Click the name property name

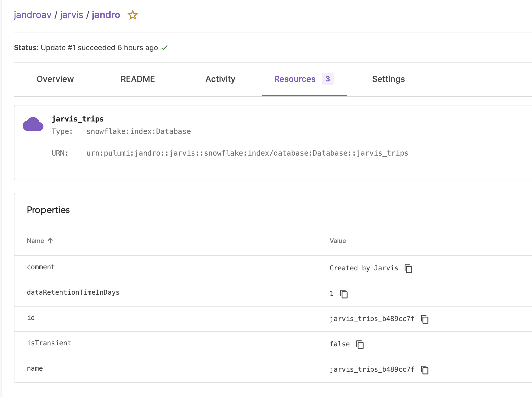click(x=35, y=368)
